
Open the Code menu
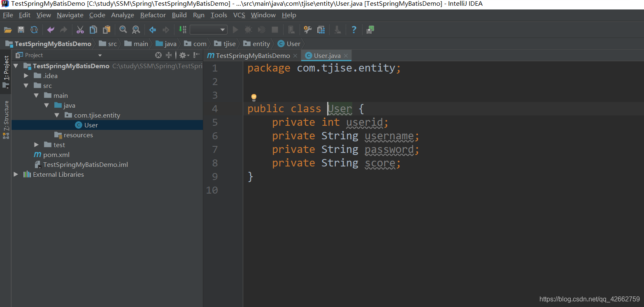click(97, 15)
